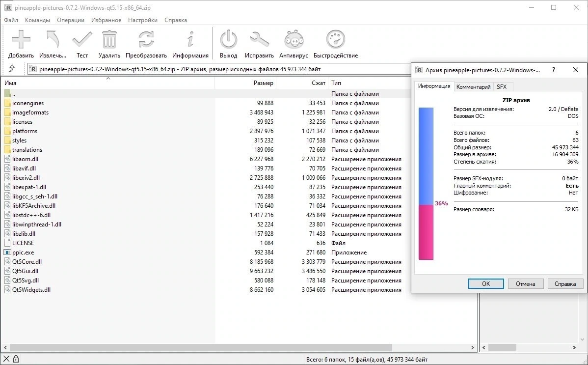588x365 pixels.
Task: Click the Отмена button
Action: pyautogui.click(x=525, y=283)
